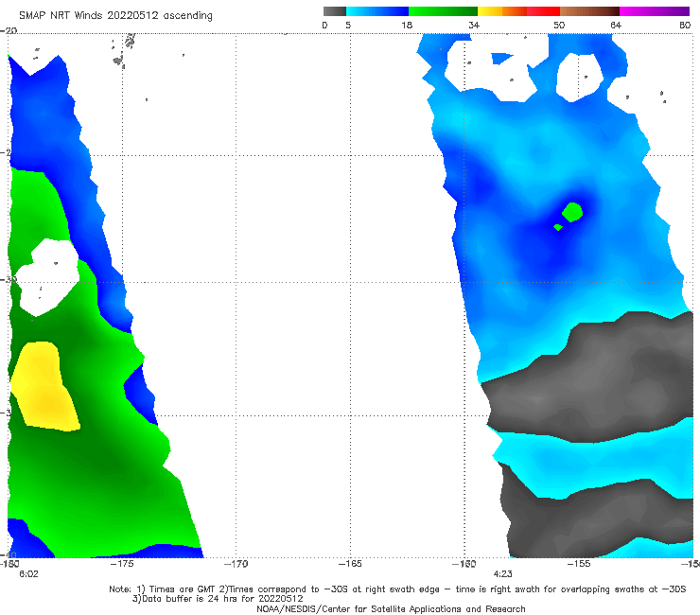The height and width of the screenshot is (615, 700).
Task: Click the 'NOAA/NESDIS/Center for Satellite Applications and Research' credit
Action: click(391, 609)
